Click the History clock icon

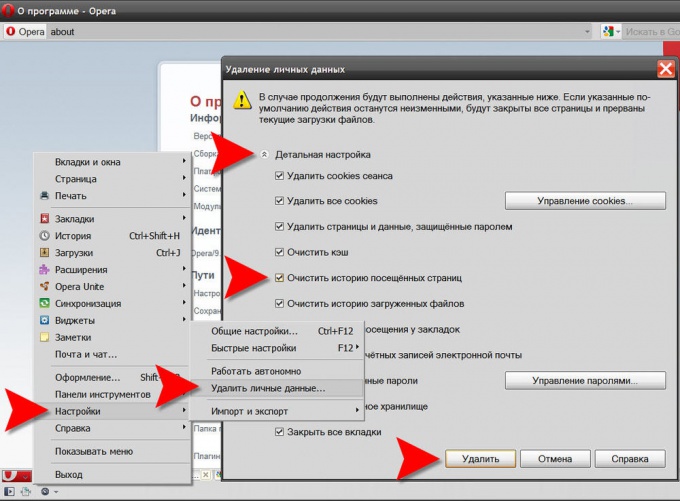(x=44, y=236)
